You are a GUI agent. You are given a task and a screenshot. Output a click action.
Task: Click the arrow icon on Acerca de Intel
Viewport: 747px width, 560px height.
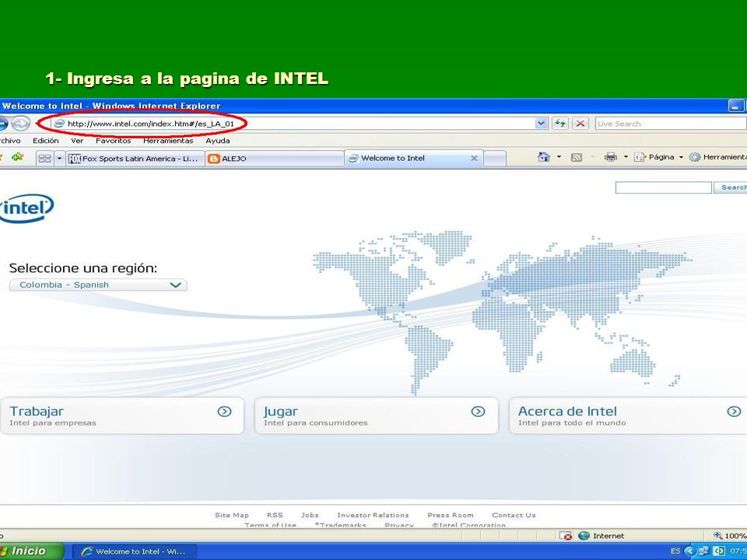tap(734, 411)
